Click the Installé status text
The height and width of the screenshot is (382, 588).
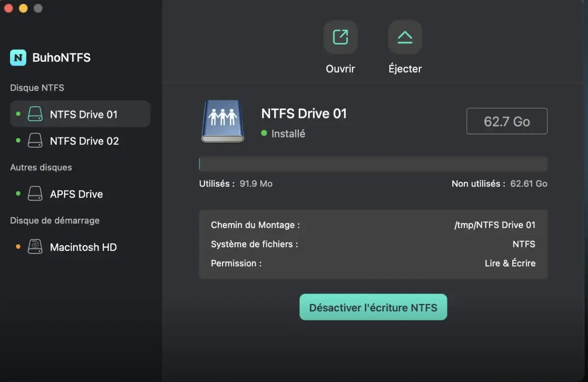(288, 133)
